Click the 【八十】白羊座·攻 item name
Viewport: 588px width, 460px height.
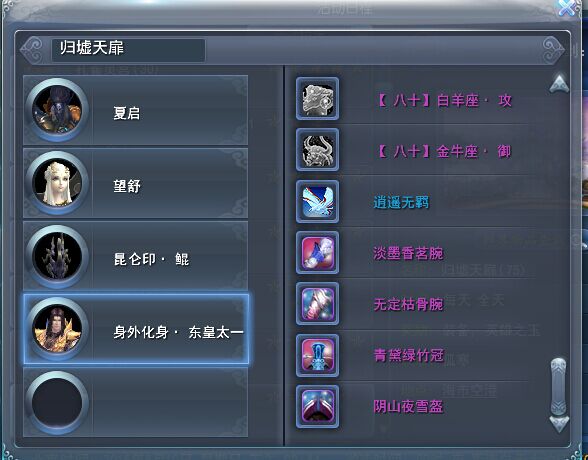point(444,100)
